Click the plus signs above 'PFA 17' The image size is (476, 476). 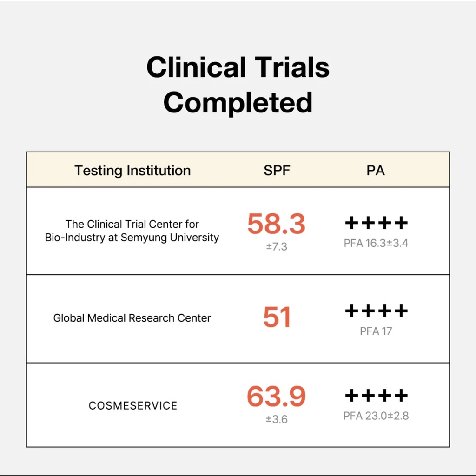pyautogui.click(x=376, y=311)
